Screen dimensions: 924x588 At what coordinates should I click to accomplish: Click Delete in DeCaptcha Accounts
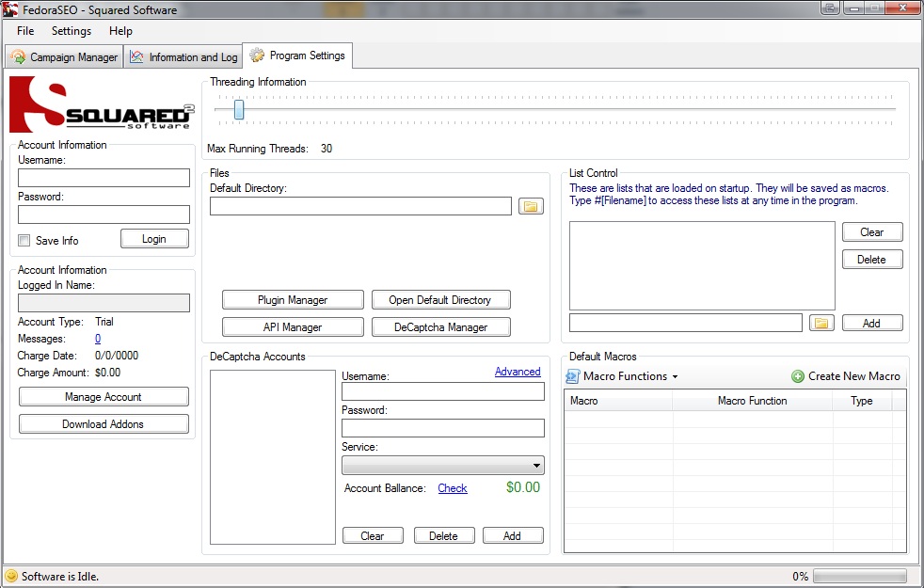(444, 535)
